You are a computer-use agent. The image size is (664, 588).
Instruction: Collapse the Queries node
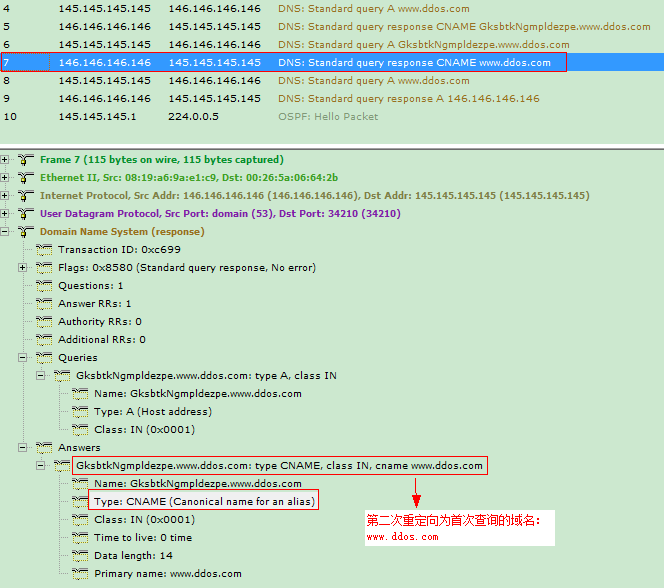[x=22, y=358]
